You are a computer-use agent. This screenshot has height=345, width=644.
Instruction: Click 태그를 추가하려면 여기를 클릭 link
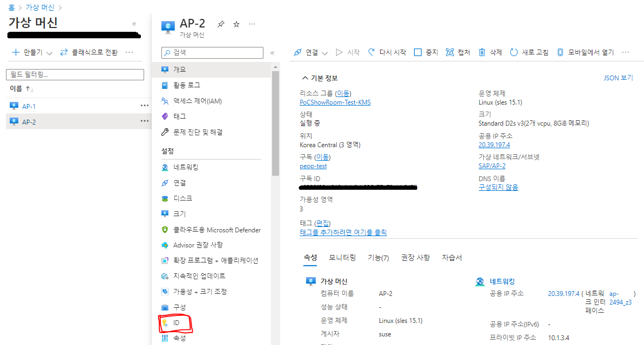click(343, 232)
